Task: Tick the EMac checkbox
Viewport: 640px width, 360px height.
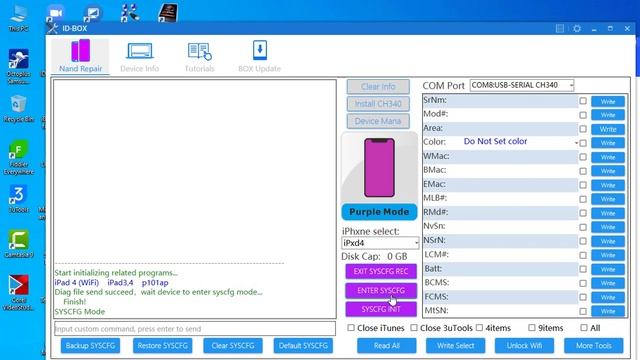Action: point(583,185)
